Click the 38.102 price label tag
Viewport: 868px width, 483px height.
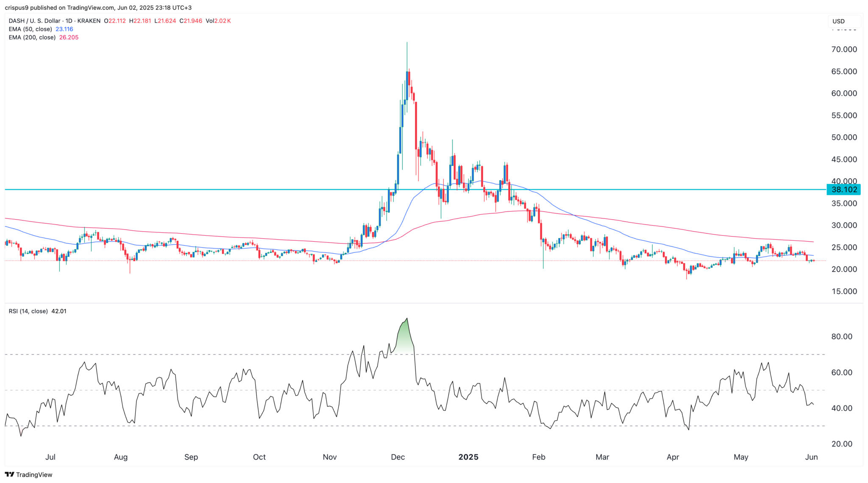click(x=843, y=190)
